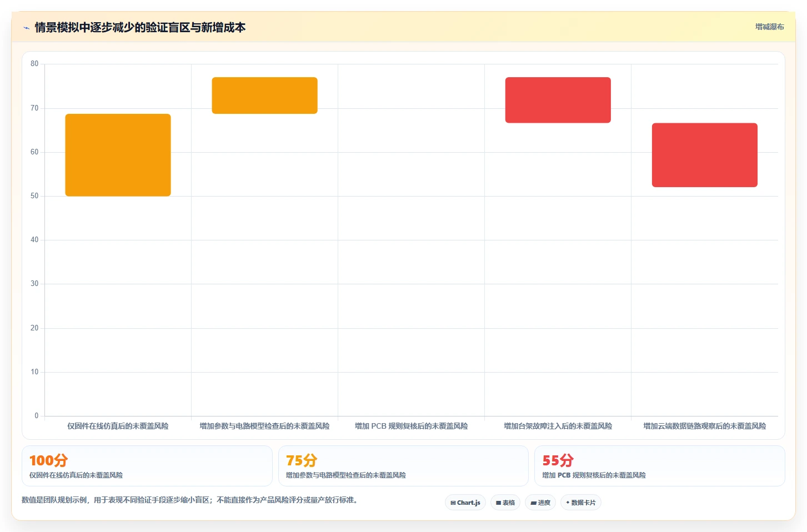807x532 pixels.
Task: Click the lightning icon beside the chart title
Action: pos(26,28)
